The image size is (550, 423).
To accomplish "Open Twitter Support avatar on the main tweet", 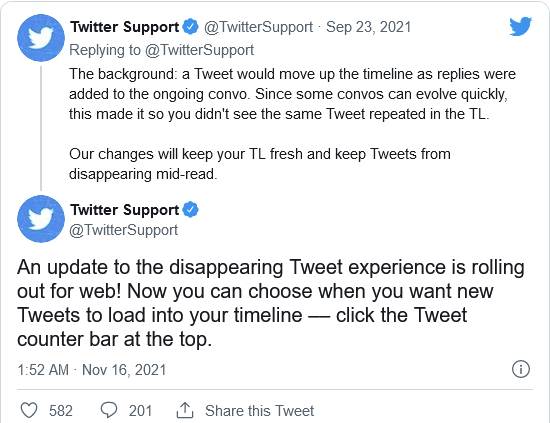I will click(x=41, y=219).
